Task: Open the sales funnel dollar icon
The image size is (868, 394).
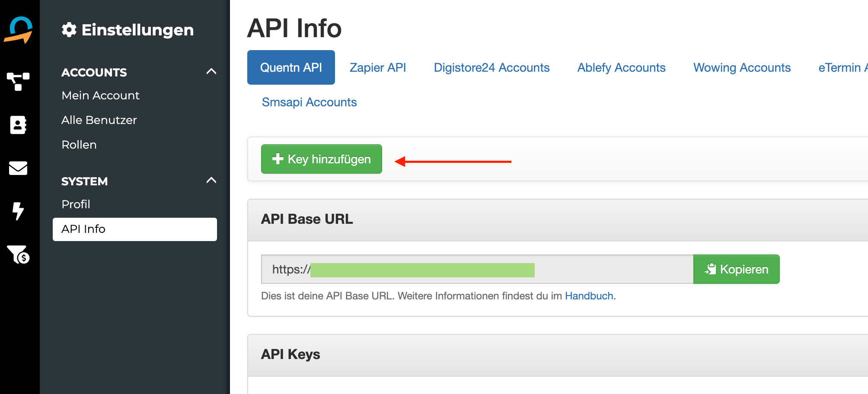Action: coord(18,254)
